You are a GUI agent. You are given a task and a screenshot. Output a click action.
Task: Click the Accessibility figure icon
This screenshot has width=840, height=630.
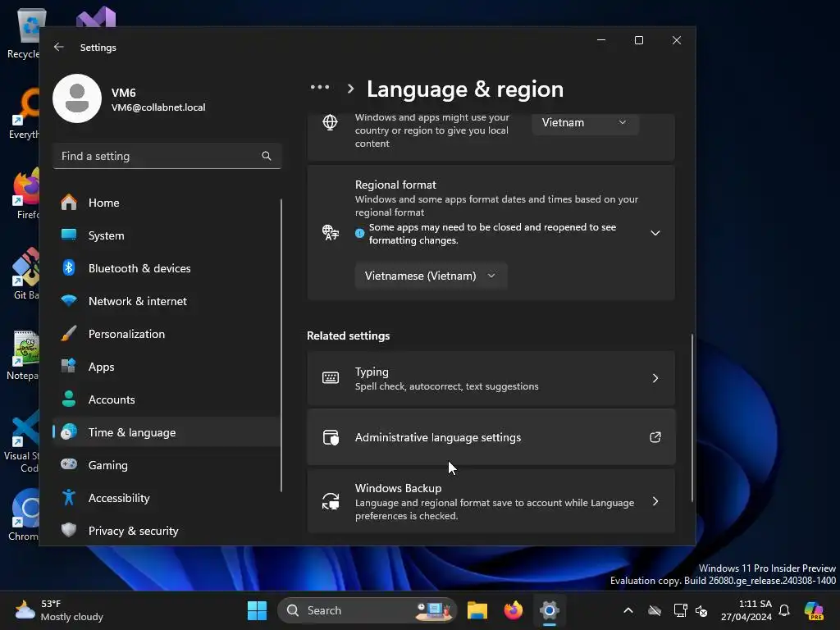tap(69, 498)
